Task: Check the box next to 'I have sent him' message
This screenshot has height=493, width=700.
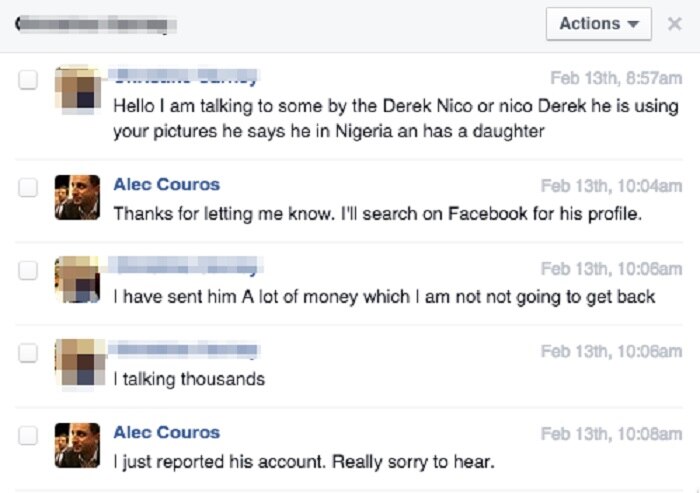Action: pos(28,270)
